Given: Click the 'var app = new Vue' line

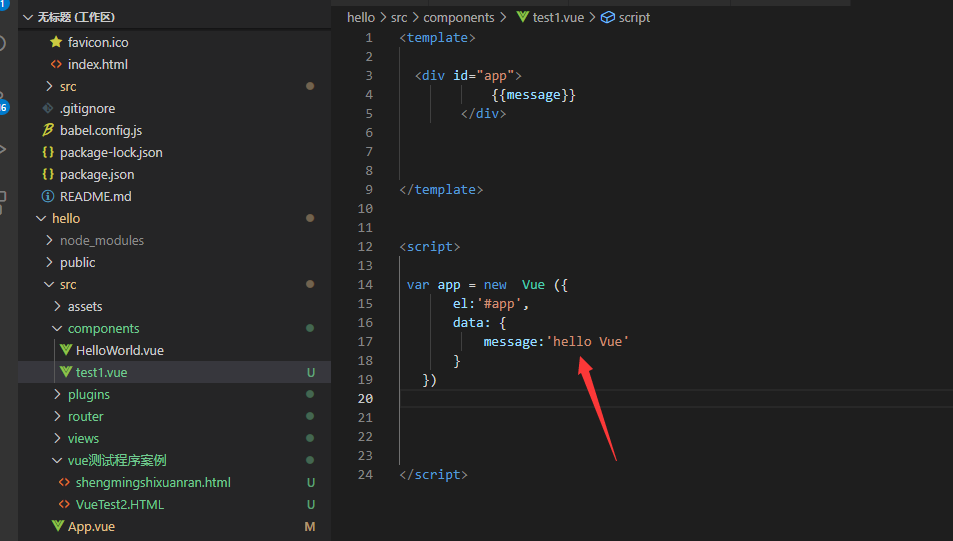Looking at the screenshot, I should point(487,285).
